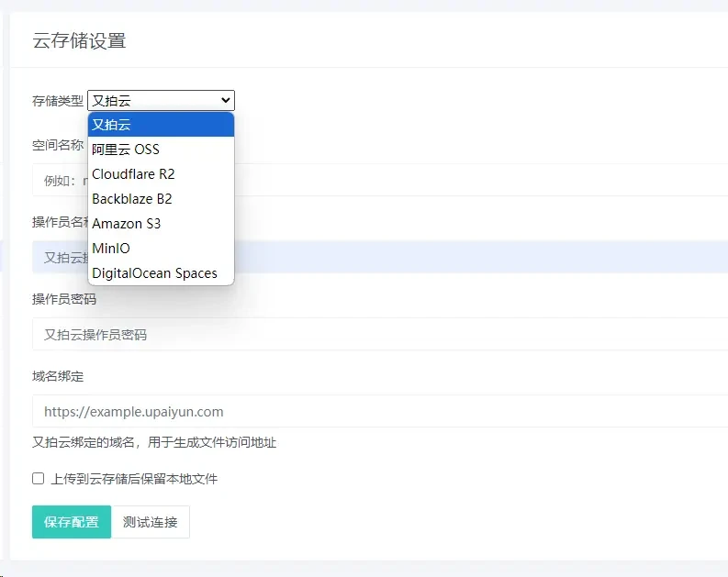Select MinIO from storage list
The width and height of the screenshot is (728, 577).
pos(161,249)
